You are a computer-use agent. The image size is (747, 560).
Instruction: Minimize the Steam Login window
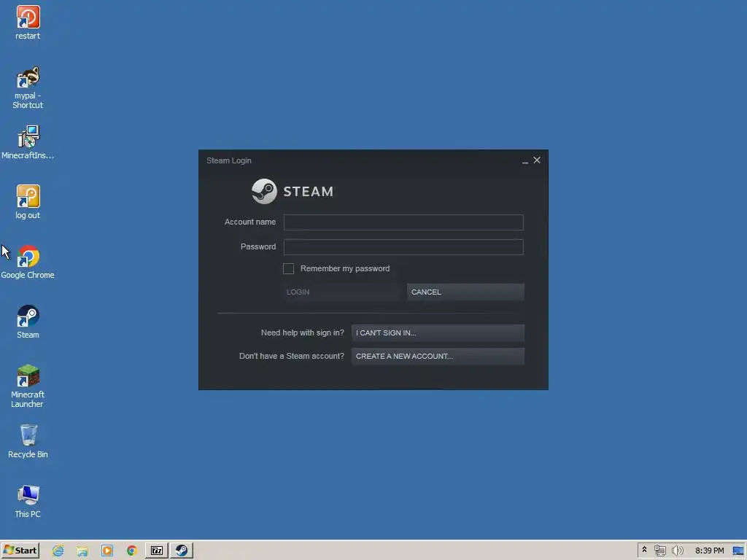click(x=525, y=161)
